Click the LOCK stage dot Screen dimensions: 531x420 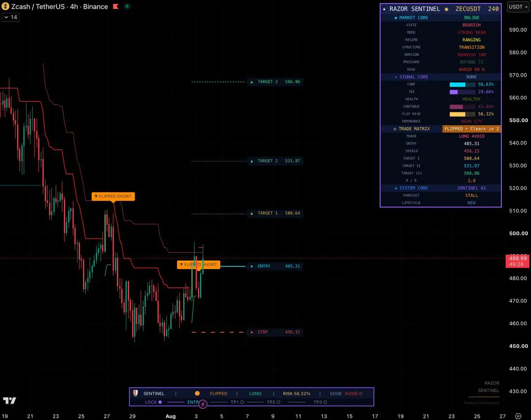pos(160,402)
